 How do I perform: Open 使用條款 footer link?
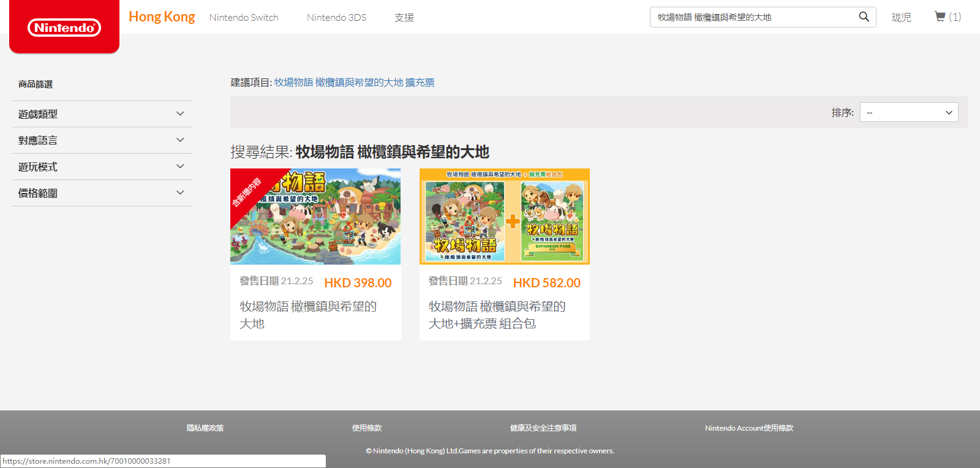[367, 428]
